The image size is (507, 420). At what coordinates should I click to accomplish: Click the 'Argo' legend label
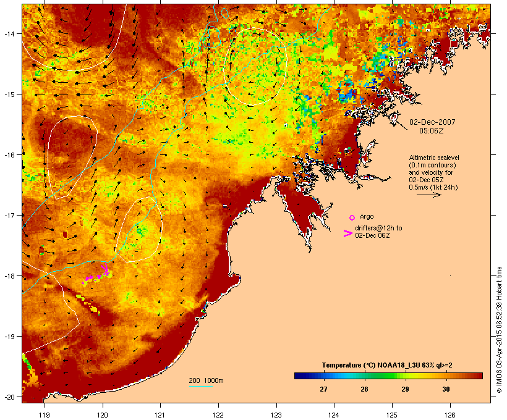click(x=367, y=216)
